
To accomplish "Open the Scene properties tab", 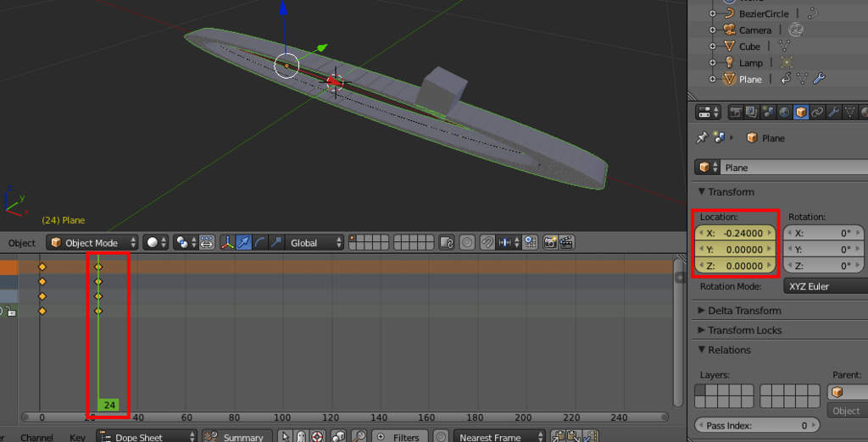I will [768, 113].
